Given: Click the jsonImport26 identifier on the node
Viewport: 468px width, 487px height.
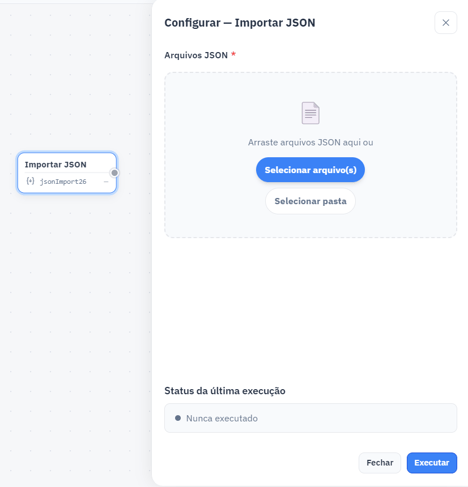Looking at the screenshot, I should click(63, 182).
